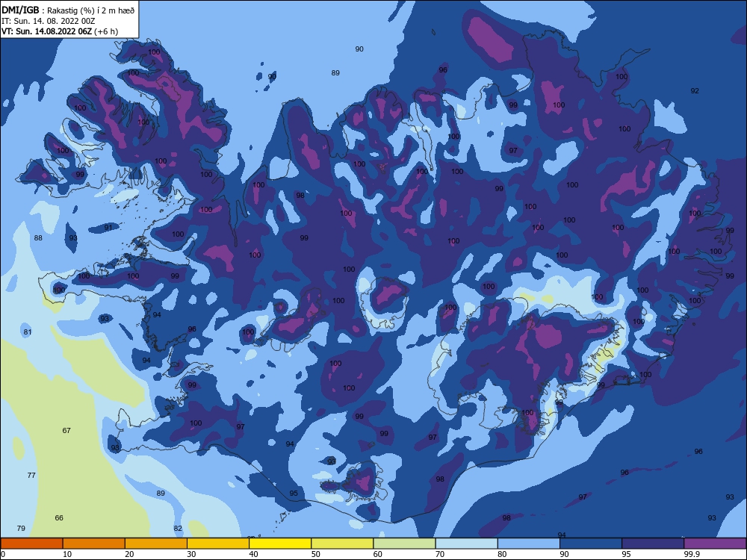Click the humidity value 88 on the map
Screen dimensions: 747x560
point(38,237)
